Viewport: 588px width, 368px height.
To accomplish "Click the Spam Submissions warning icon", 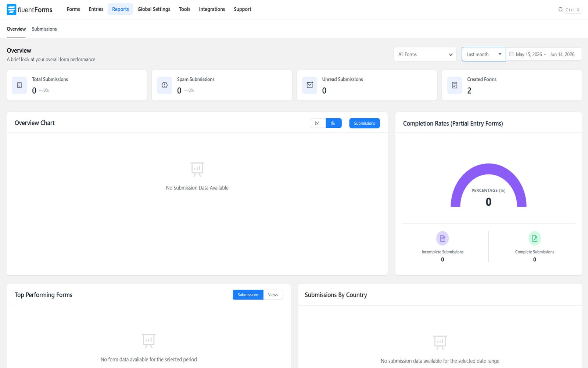I will coord(164,85).
